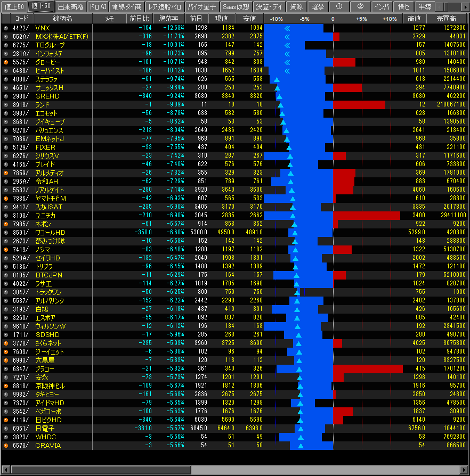Click the orange status dot beside CRAVIA
The height and width of the screenshot is (476, 470).
6,446
